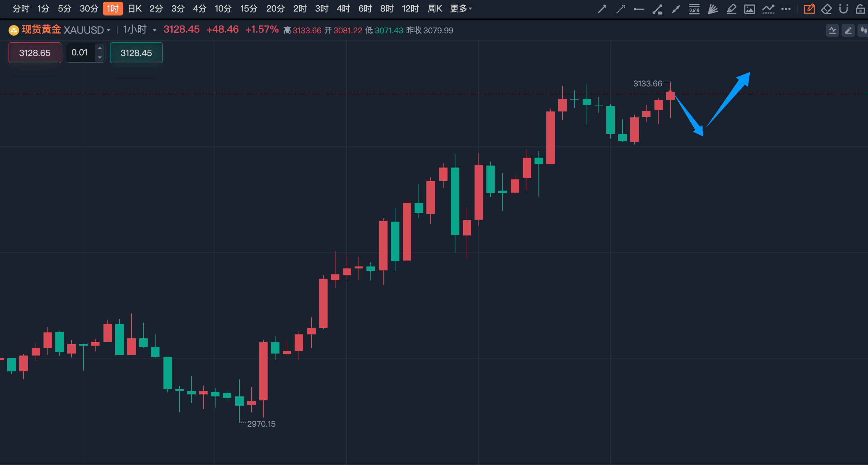Viewport: 868px width, 465px height.
Task: Switch to the 分时 timeframe tab
Action: pos(21,9)
